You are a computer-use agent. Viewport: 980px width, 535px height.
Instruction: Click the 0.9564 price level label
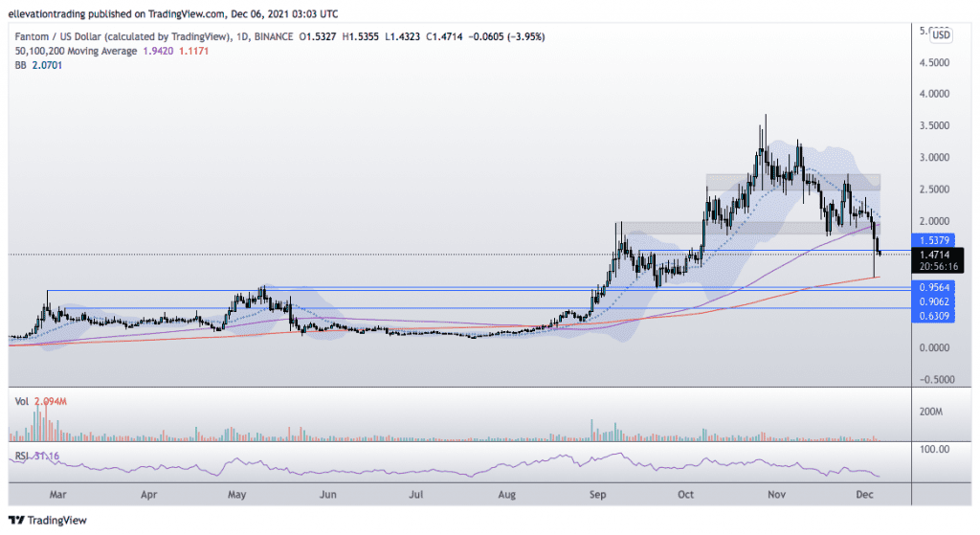pyautogui.click(x=934, y=287)
